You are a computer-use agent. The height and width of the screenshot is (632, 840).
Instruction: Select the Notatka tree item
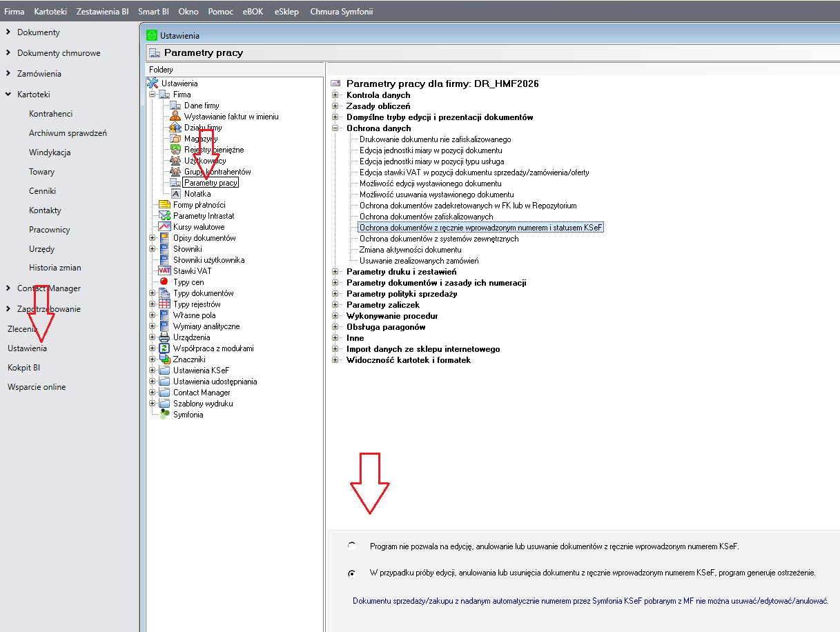tap(197, 194)
